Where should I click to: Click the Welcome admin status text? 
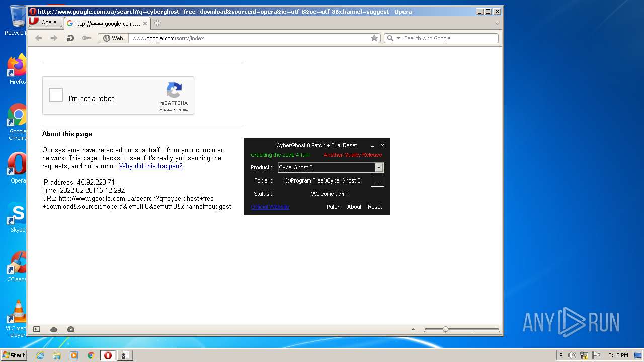pos(330,194)
